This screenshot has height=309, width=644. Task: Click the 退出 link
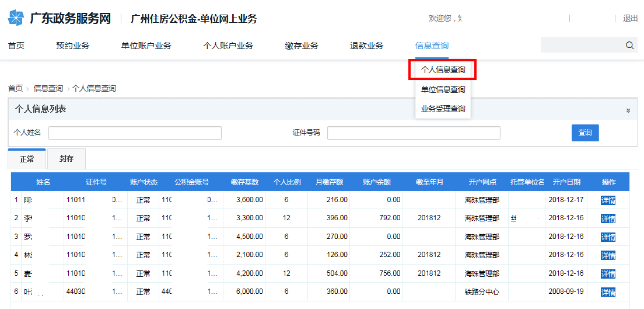click(630, 18)
